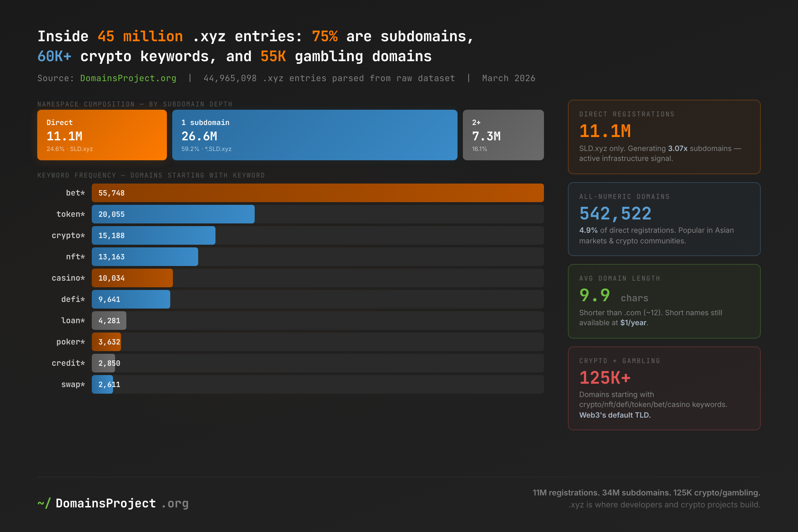The height and width of the screenshot is (532, 798).
Task: Open the Crypto + Gambling stat card
Action: click(x=664, y=388)
